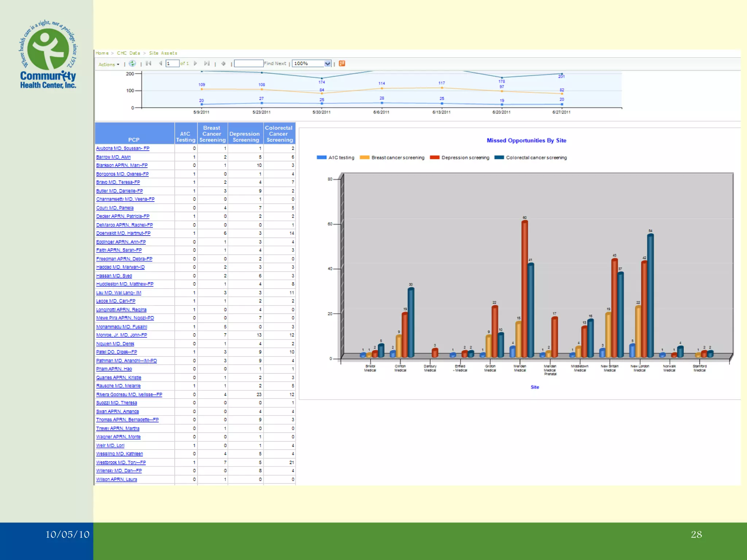
Task: Open CHC Data breadcrumb
Action: pos(128,53)
